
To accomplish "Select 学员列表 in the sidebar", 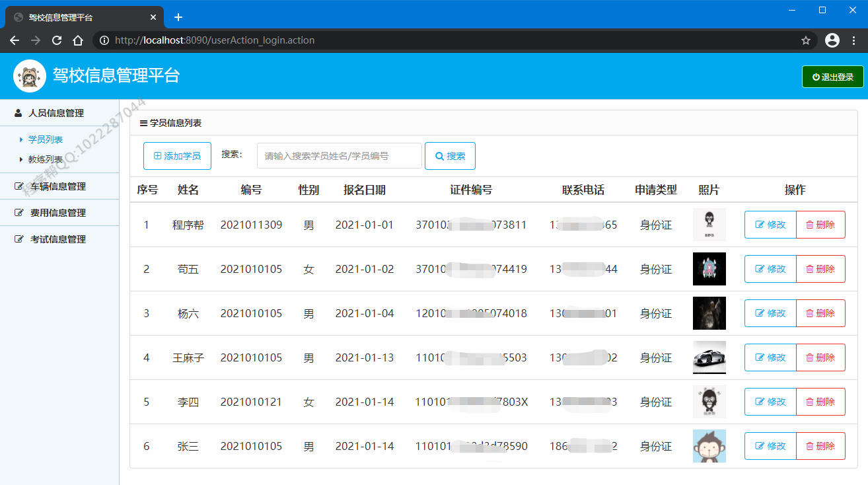I will pos(46,139).
